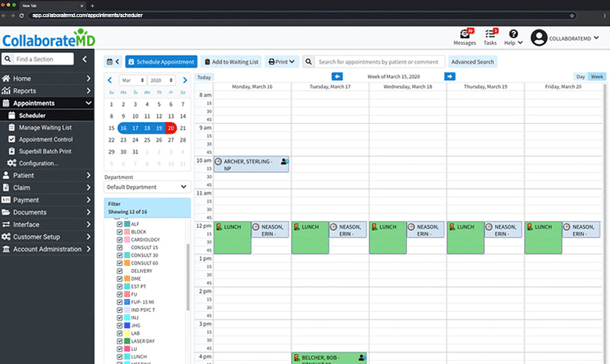Uncheck the DELIVERY filter checkbox
Screen dimensions: 610x364
tap(120, 271)
